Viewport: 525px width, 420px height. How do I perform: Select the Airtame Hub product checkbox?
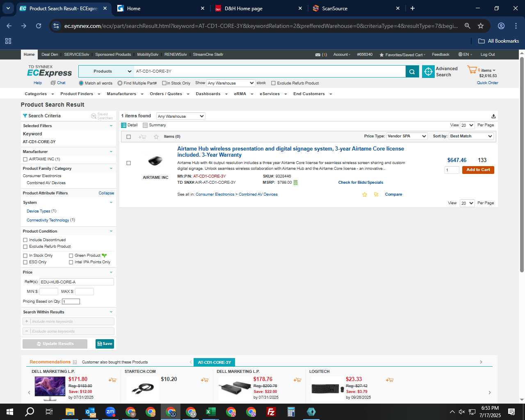tap(128, 163)
